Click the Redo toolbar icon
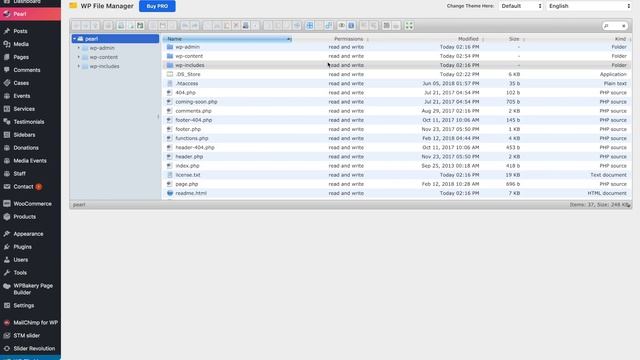The image size is (640, 360). (x=195, y=25)
